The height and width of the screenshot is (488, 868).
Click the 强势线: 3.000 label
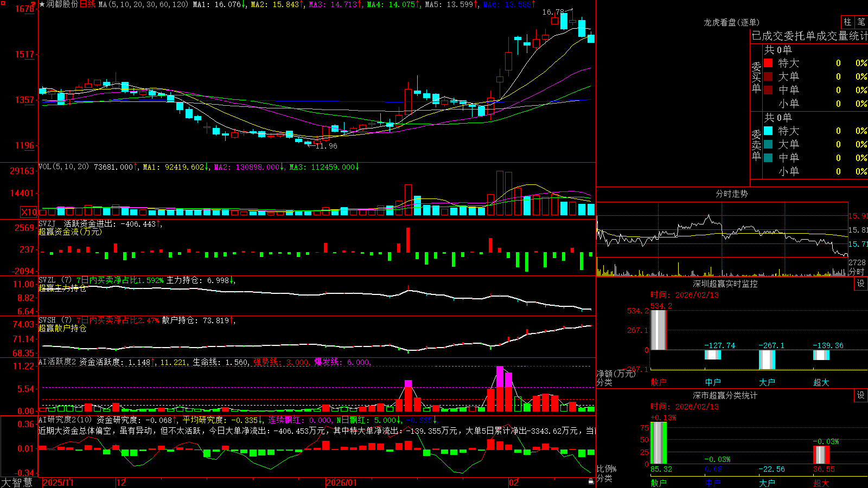(281, 362)
